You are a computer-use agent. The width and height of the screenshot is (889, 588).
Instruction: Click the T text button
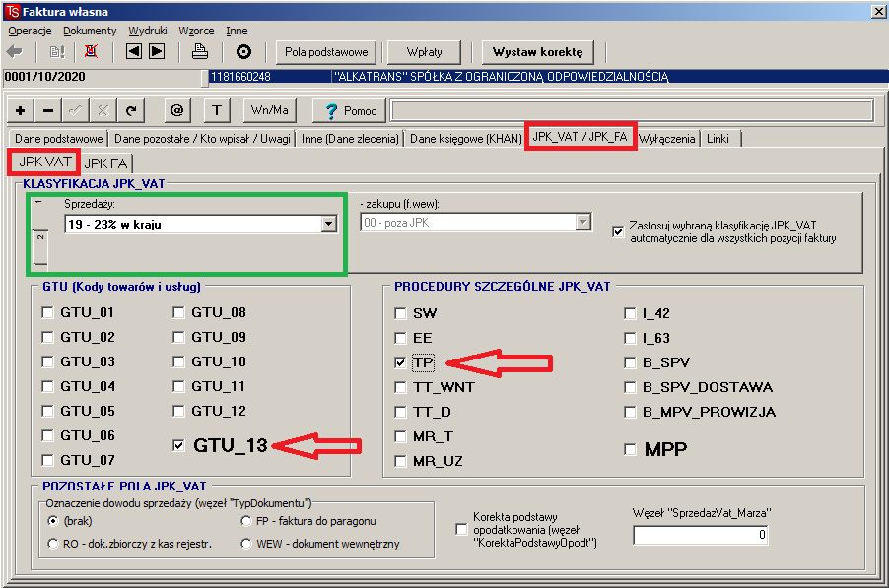pyautogui.click(x=217, y=110)
